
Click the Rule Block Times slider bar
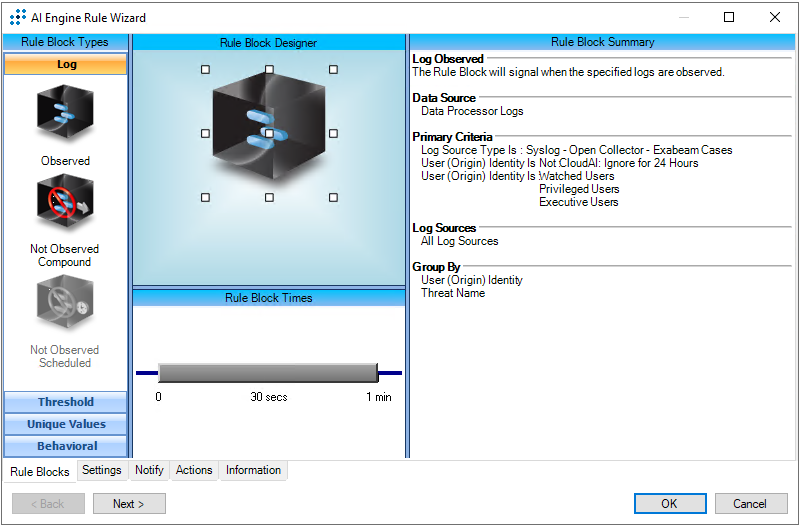coord(268,373)
